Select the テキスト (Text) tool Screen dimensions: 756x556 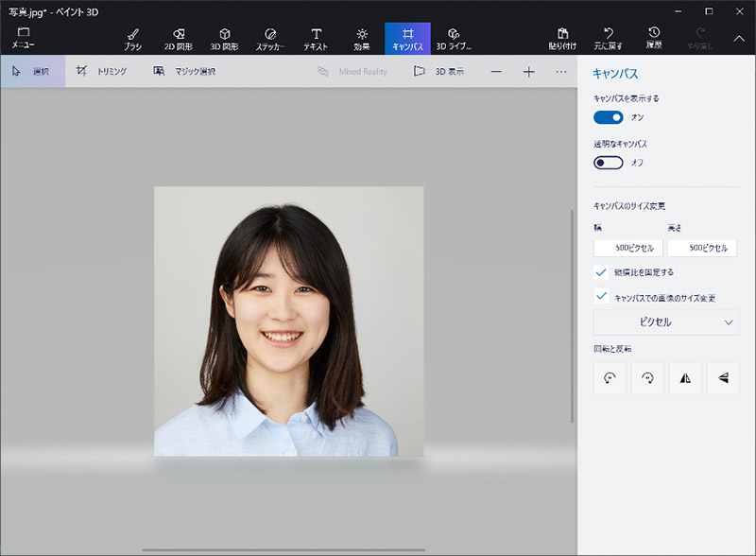(x=316, y=38)
